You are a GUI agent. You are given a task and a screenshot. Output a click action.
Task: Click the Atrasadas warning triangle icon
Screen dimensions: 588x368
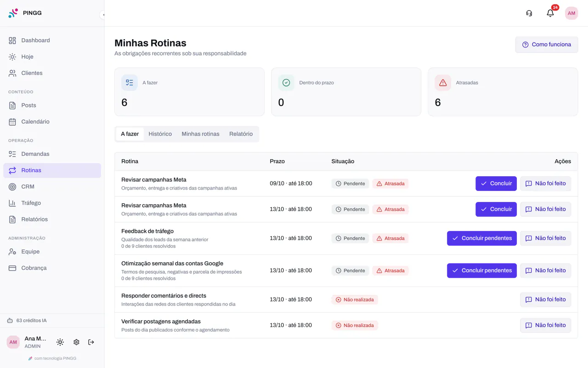(443, 83)
